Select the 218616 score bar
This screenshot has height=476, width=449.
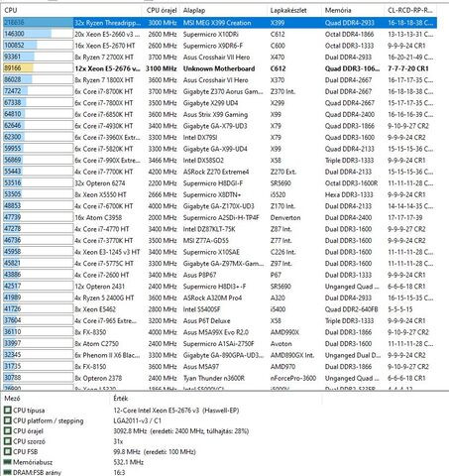point(38,23)
